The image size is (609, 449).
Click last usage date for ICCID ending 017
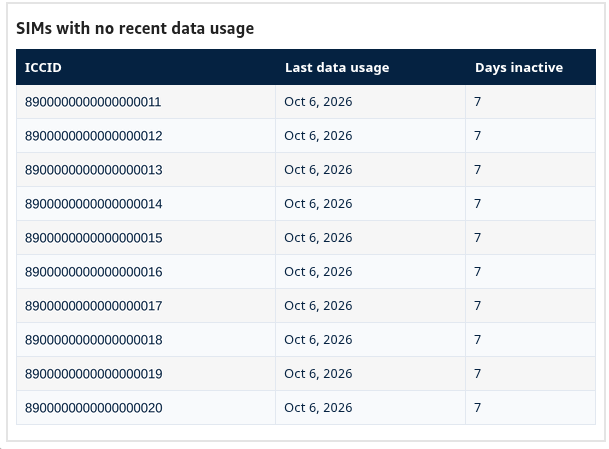318,306
